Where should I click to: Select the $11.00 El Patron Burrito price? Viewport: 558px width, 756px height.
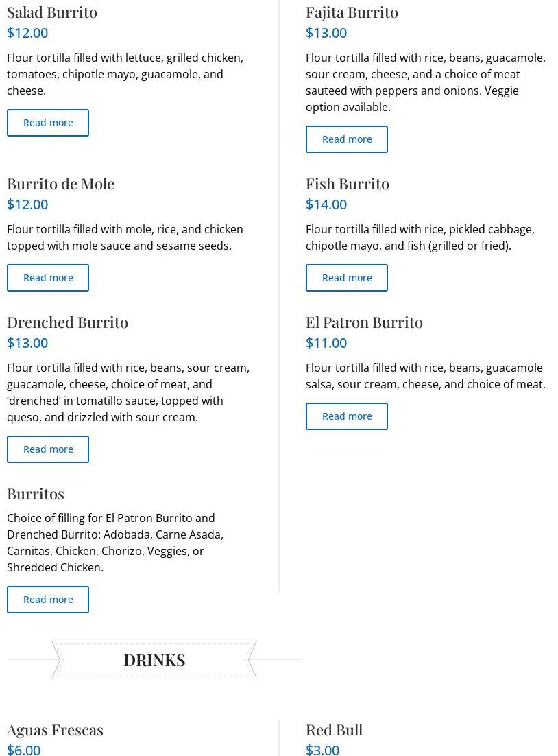click(326, 342)
